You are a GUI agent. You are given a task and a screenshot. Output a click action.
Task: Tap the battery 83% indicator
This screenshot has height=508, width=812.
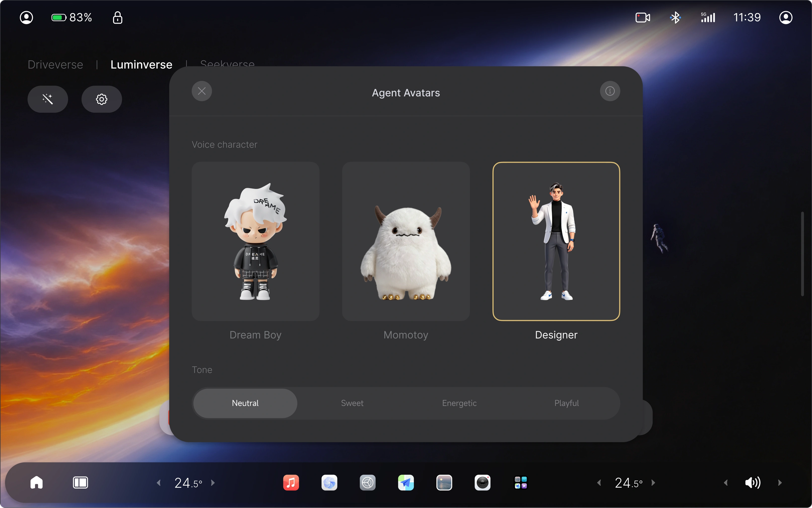point(72,17)
